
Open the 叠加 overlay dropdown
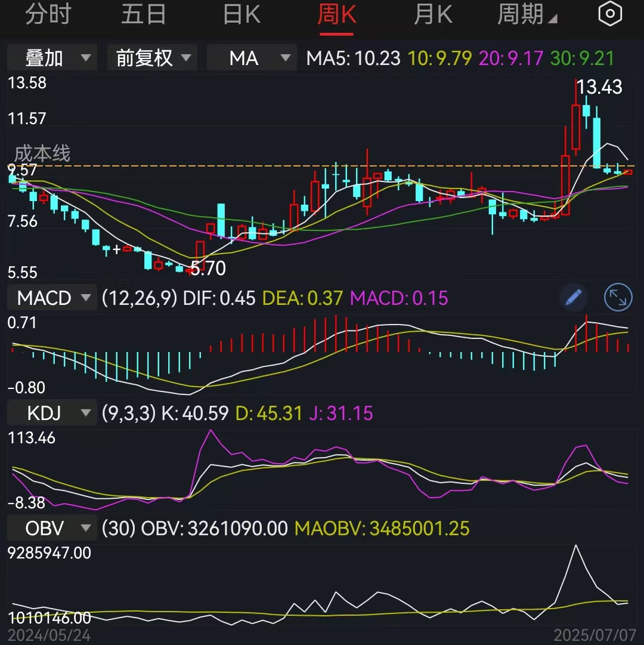point(52,58)
